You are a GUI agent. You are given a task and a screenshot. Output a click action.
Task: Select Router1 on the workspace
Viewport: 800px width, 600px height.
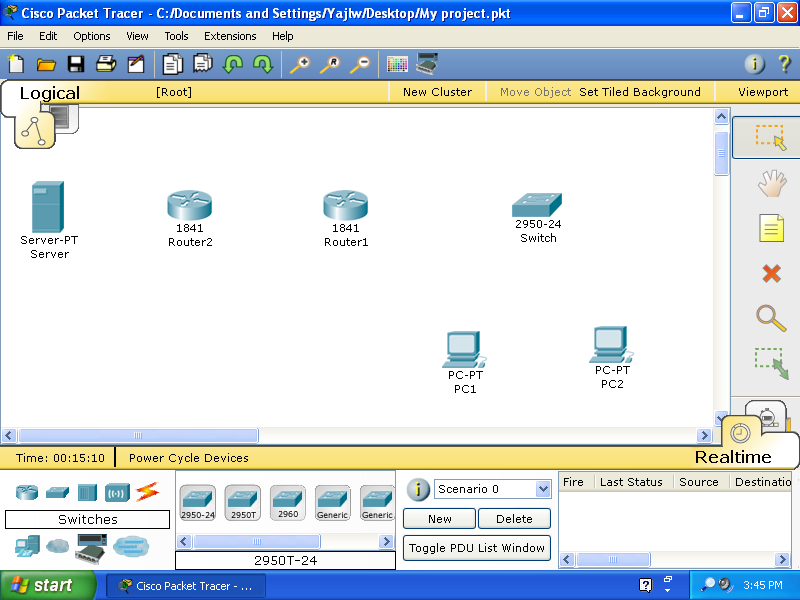pyautogui.click(x=345, y=205)
